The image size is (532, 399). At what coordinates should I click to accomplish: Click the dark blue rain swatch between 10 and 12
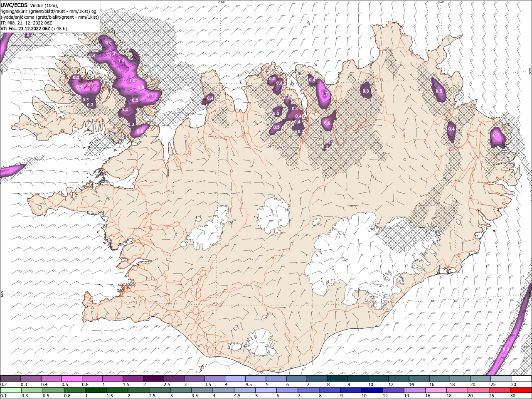(x=372, y=390)
